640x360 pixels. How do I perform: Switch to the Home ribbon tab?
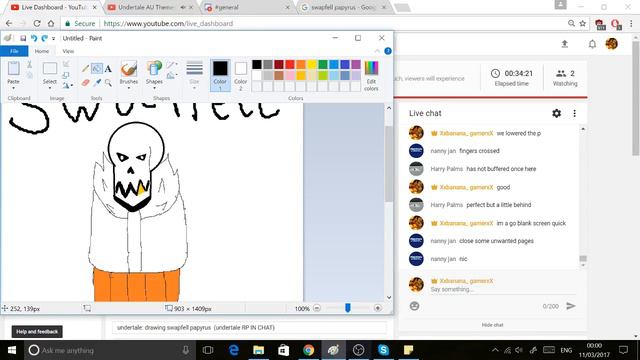(x=42, y=51)
